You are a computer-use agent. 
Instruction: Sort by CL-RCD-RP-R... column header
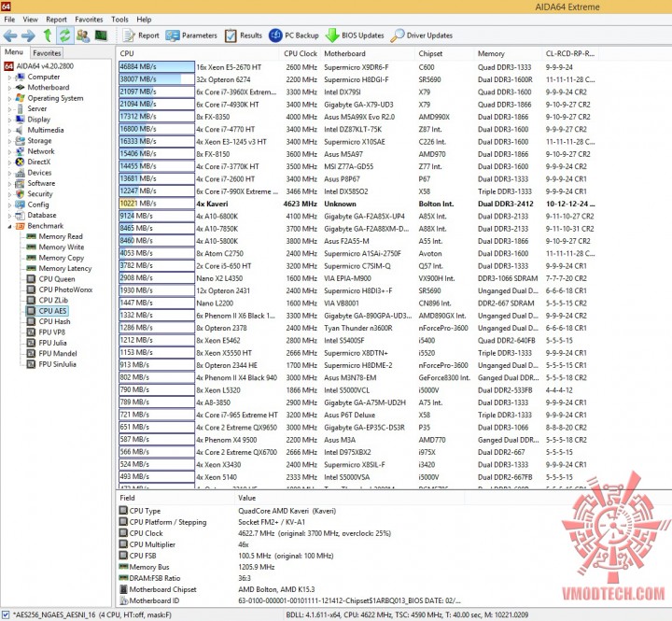point(570,53)
